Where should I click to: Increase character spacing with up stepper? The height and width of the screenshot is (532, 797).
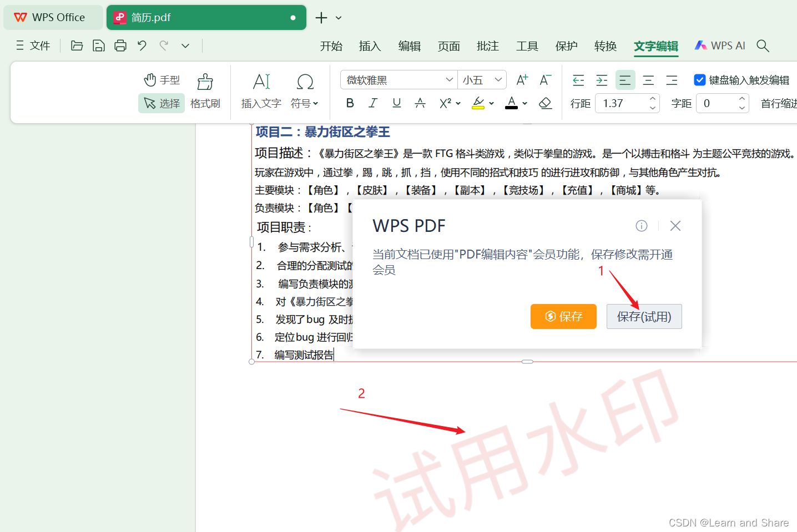(742, 99)
